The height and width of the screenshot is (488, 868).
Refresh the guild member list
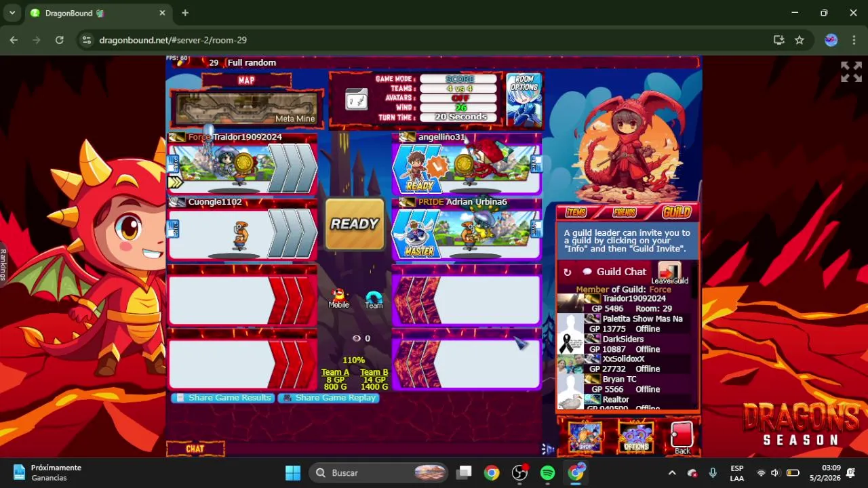point(568,272)
